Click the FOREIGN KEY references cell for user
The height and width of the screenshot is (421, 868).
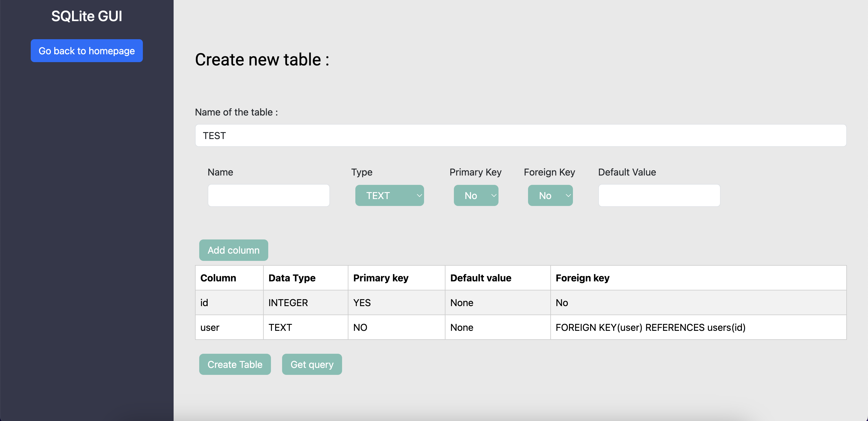coord(651,327)
